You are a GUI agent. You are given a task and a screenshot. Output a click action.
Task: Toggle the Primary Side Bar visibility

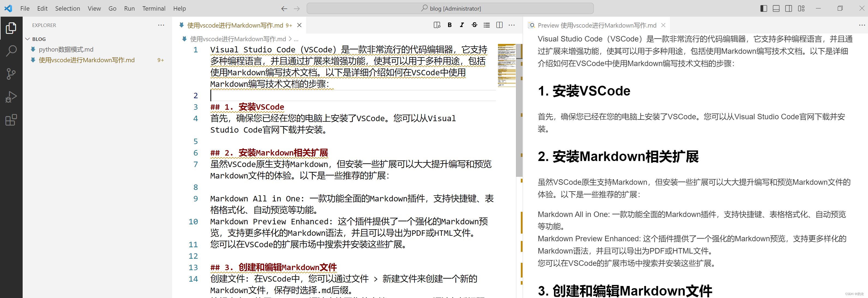click(x=763, y=8)
